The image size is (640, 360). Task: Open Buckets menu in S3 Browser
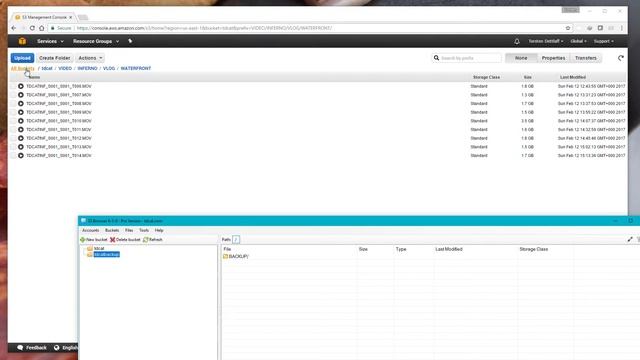[112, 230]
